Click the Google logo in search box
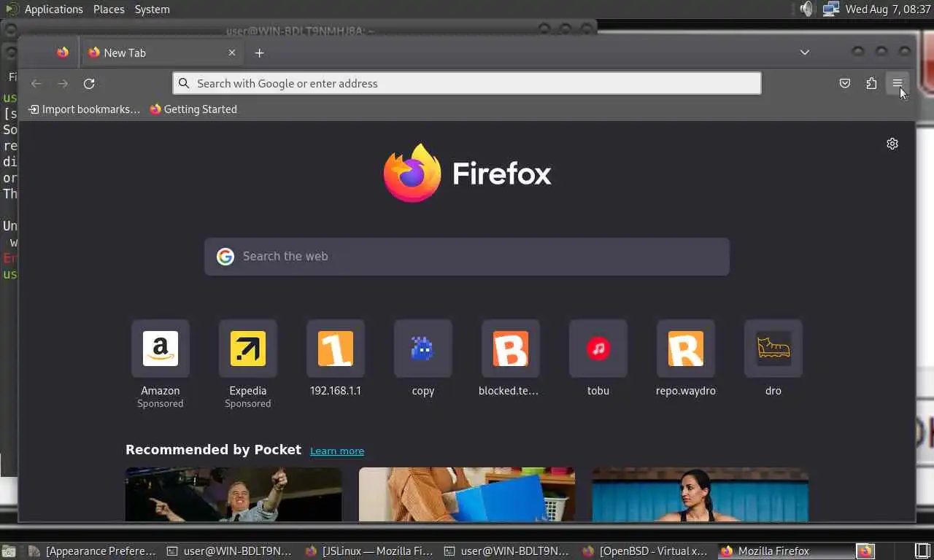Image resolution: width=934 pixels, height=560 pixels. tap(225, 257)
